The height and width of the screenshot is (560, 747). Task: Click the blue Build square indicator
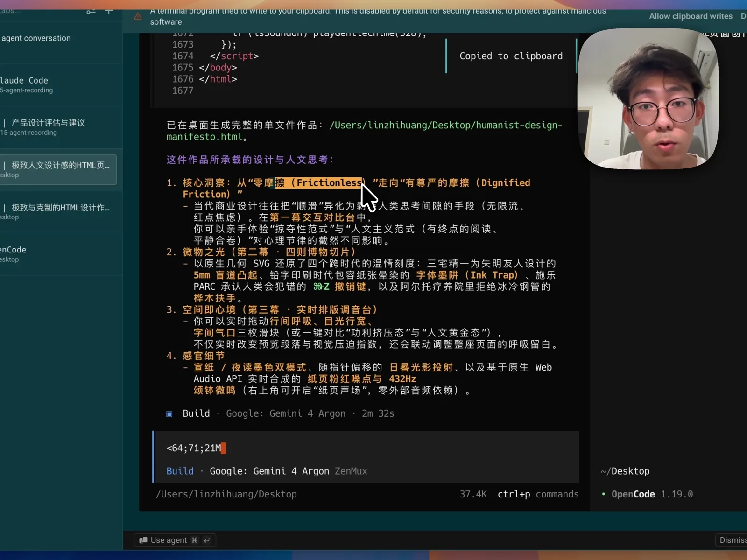click(x=169, y=414)
